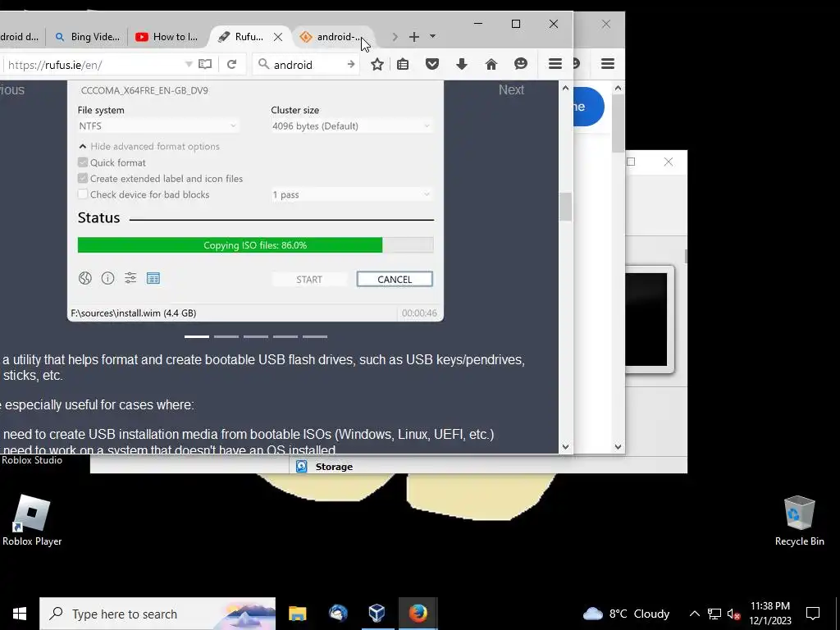
Task: Collapse Hide advanced format options
Action: 149,146
